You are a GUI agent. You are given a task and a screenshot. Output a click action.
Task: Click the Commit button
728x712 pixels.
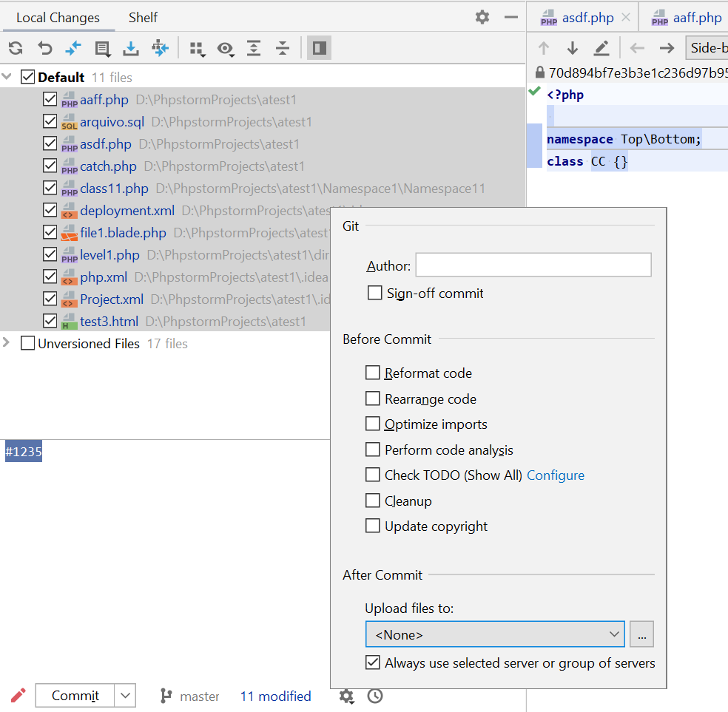pos(75,695)
